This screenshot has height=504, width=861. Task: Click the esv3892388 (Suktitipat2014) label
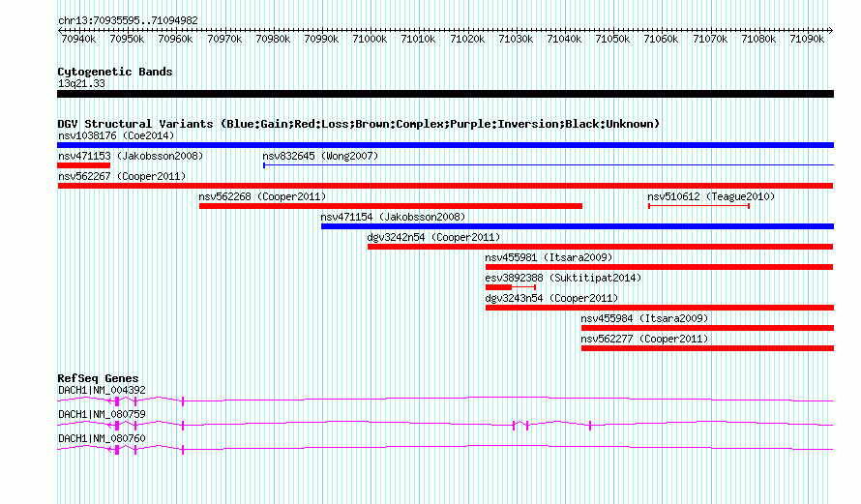point(563,278)
